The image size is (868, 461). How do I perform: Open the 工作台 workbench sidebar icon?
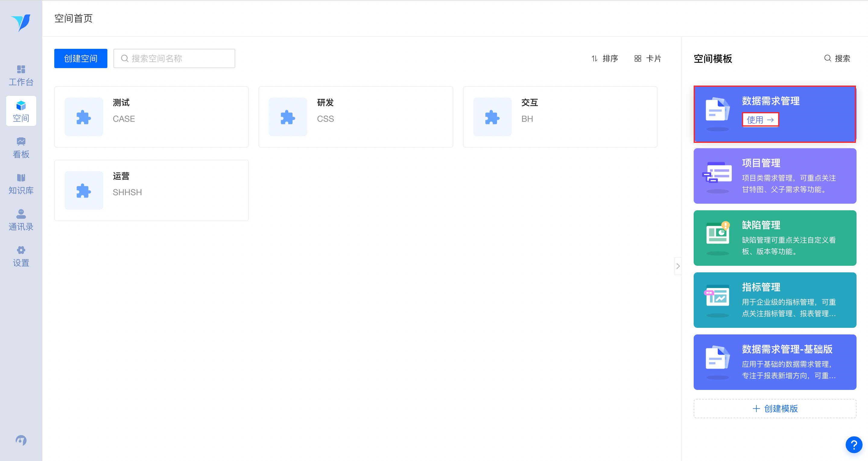point(21,75)
